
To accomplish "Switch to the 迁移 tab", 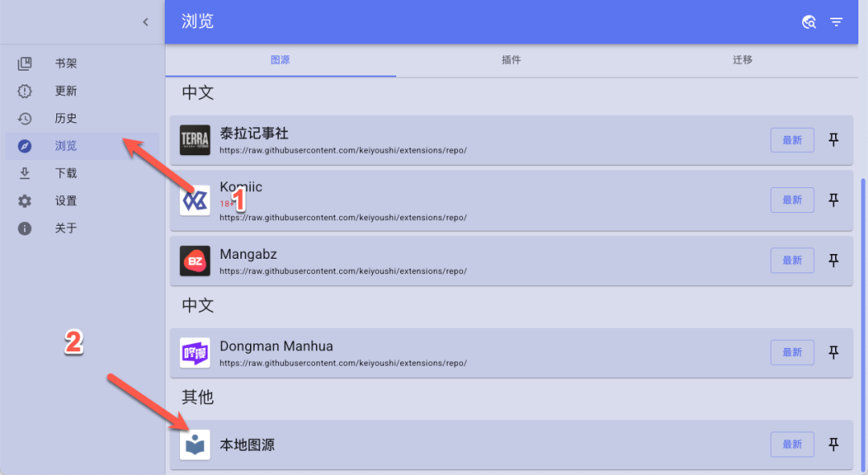I will (x=741, y=59).
